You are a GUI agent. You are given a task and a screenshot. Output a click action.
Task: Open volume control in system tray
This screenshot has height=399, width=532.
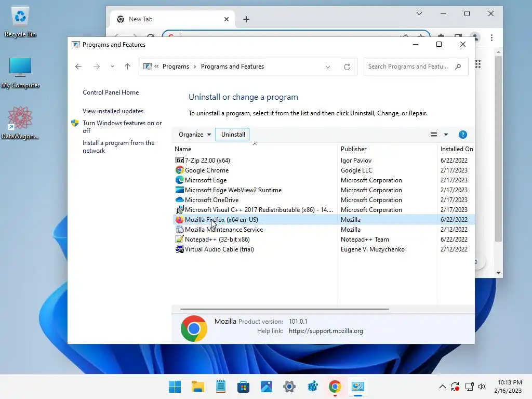point(482,387)
